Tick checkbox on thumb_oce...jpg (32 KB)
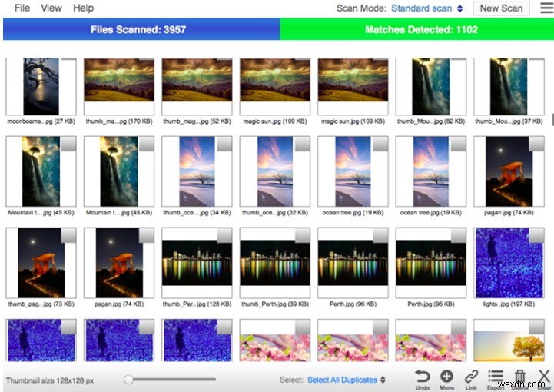554x392 pixels. [x=303, y=144]
